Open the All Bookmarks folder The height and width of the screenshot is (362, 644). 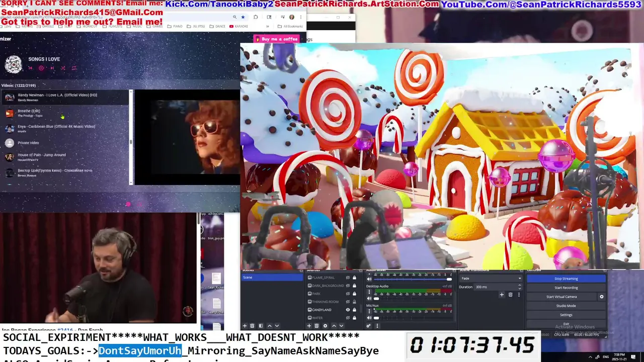[x=291, y=26]
